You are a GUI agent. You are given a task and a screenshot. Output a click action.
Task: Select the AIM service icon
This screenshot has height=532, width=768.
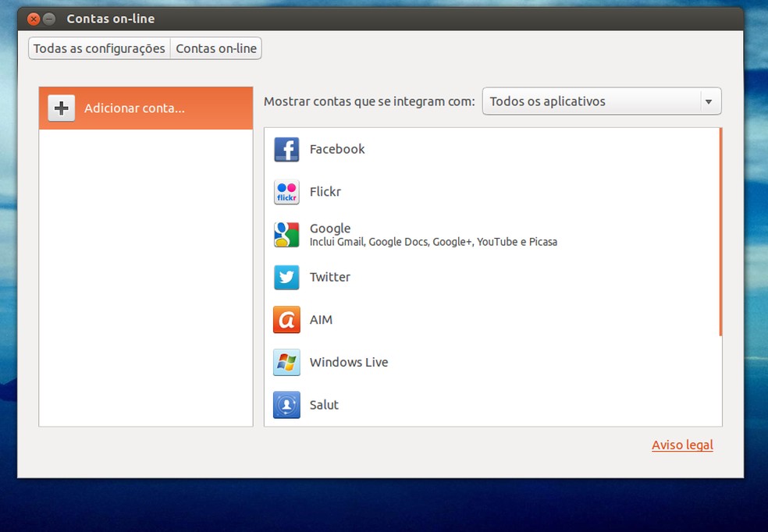[x=286, y=320]
